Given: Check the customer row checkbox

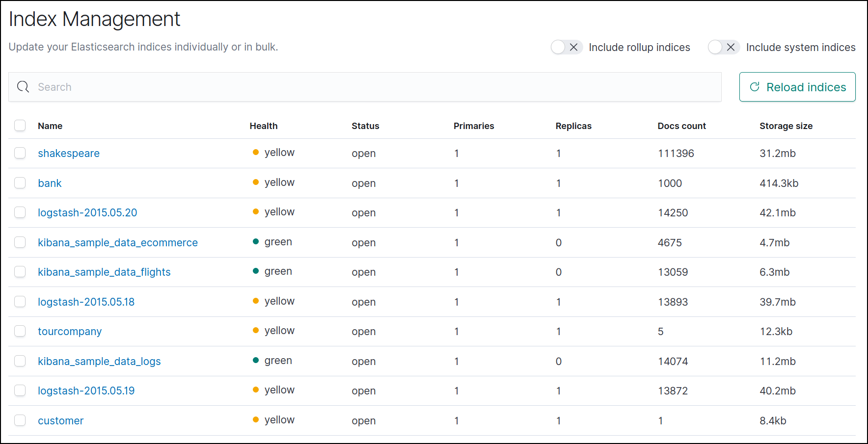Looking at the screenshot, I should click(x=20, y=420).
